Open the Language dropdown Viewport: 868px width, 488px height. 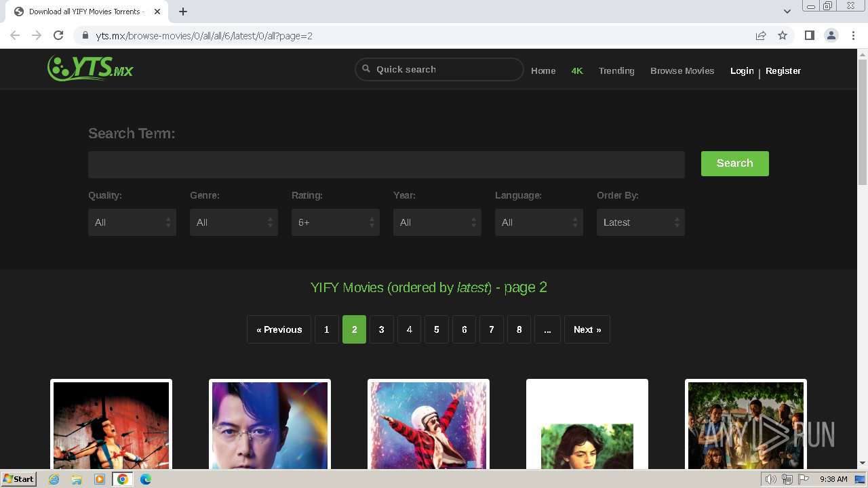tap(539, 222)
